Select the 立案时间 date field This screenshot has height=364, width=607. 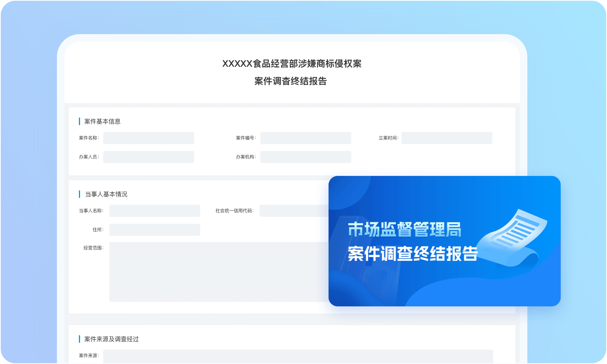pyautogui.click(x=447, y=138)
